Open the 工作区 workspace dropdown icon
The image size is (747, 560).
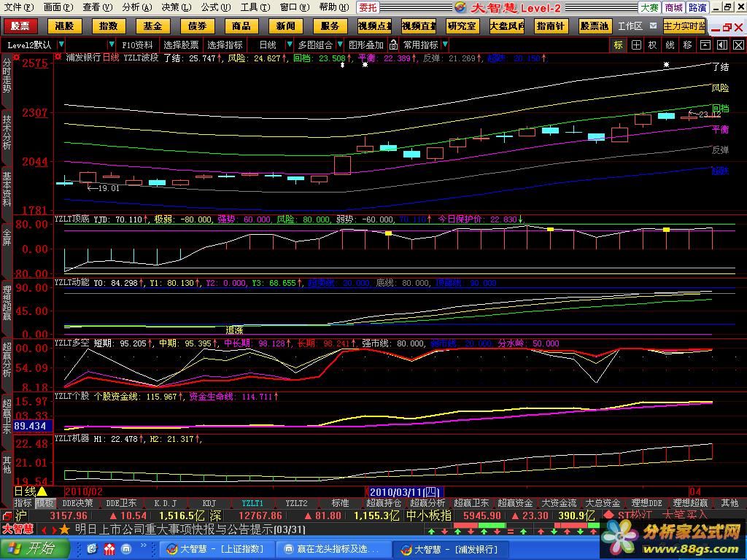pos(653,26)
